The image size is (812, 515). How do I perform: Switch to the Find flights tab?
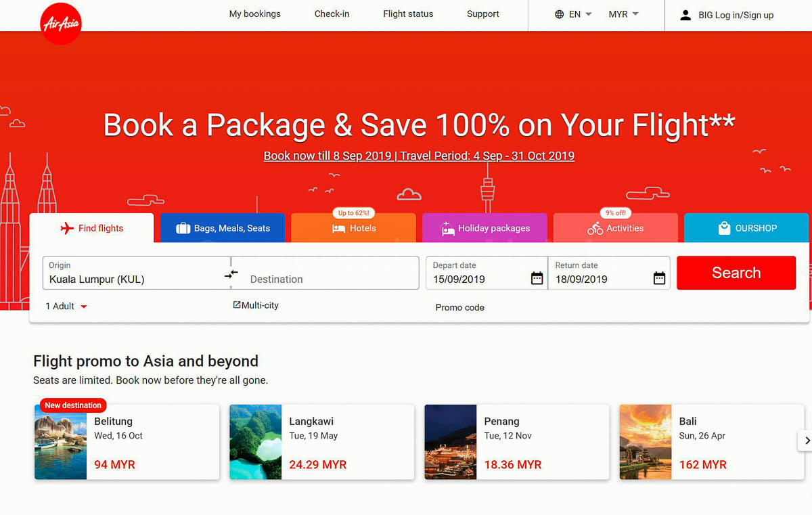91,228
